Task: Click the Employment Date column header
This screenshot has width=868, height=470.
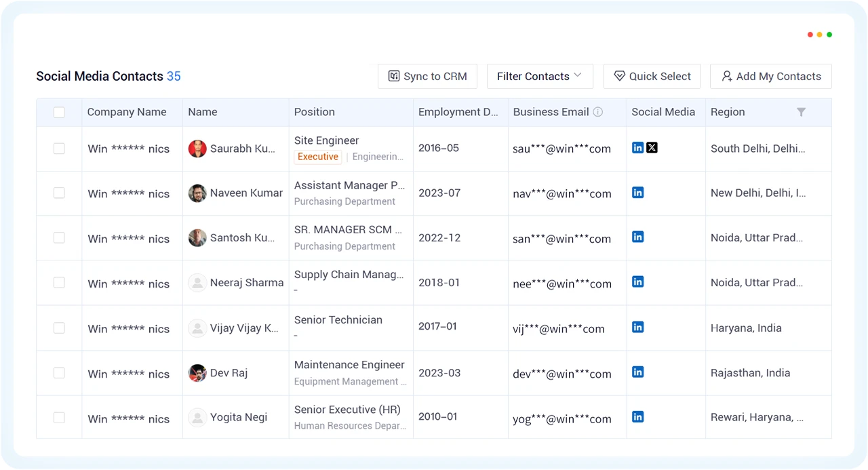Action: (458, 112)
